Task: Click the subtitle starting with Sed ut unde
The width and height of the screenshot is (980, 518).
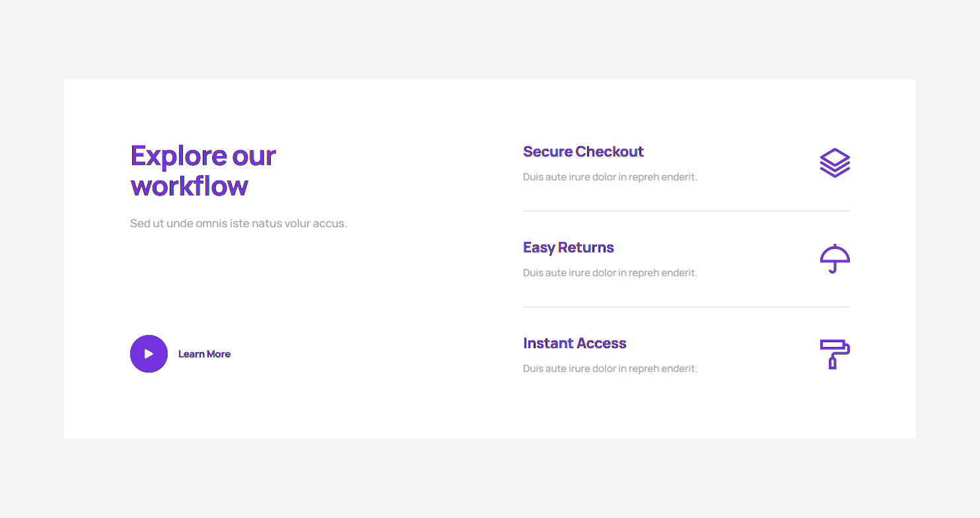Action: (238, 223)
